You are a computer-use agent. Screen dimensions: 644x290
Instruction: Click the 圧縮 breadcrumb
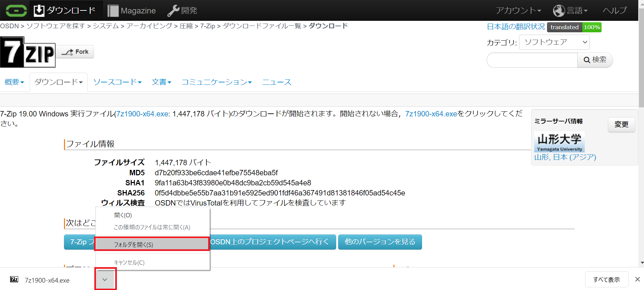[186, 26]
